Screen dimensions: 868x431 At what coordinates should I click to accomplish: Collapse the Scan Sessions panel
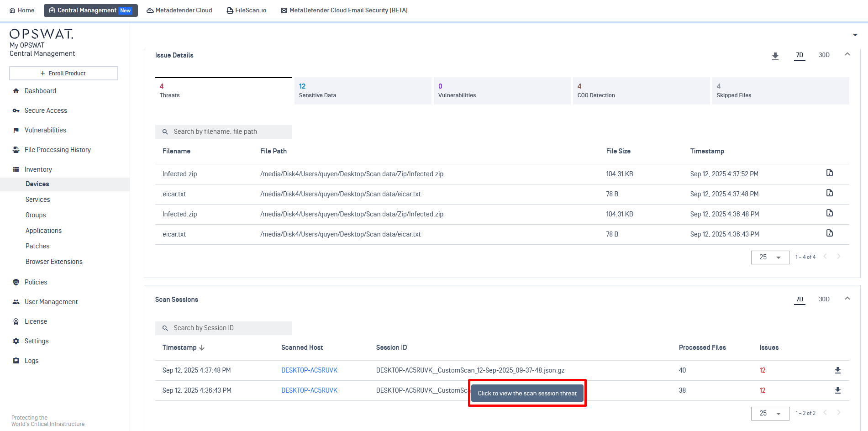(x=847, y=299)
